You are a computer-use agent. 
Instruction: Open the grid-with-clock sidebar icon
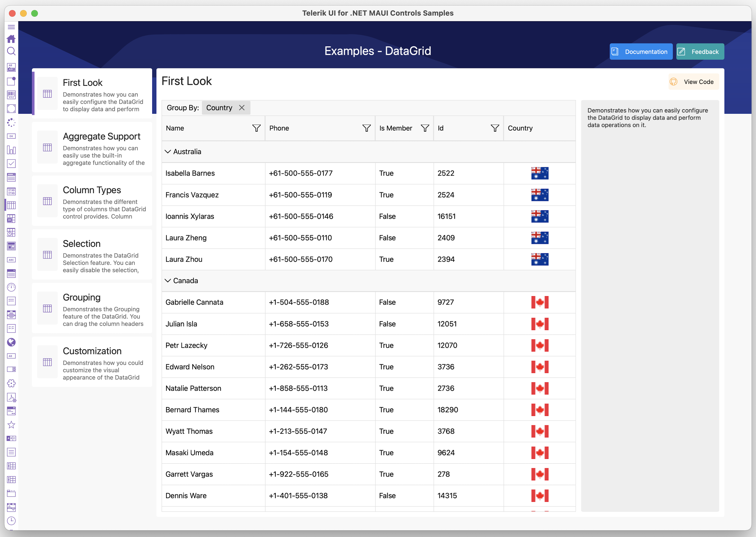coord(11,233)
